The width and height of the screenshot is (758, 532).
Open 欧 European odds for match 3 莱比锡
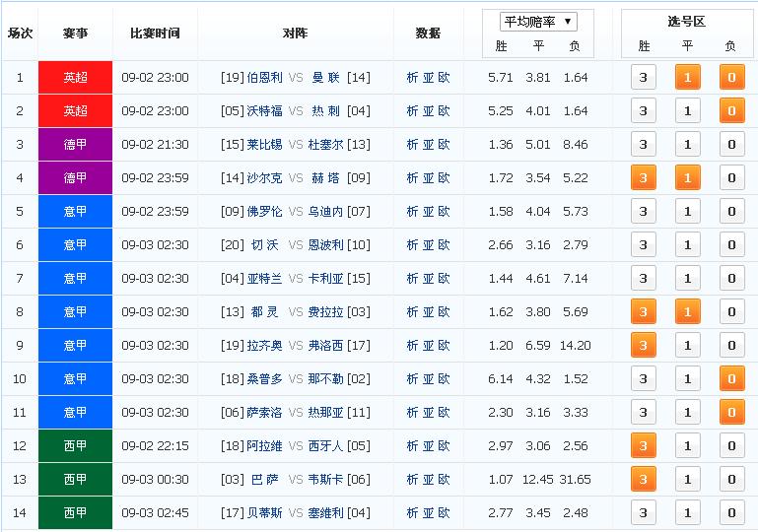(x=444, y=145)
